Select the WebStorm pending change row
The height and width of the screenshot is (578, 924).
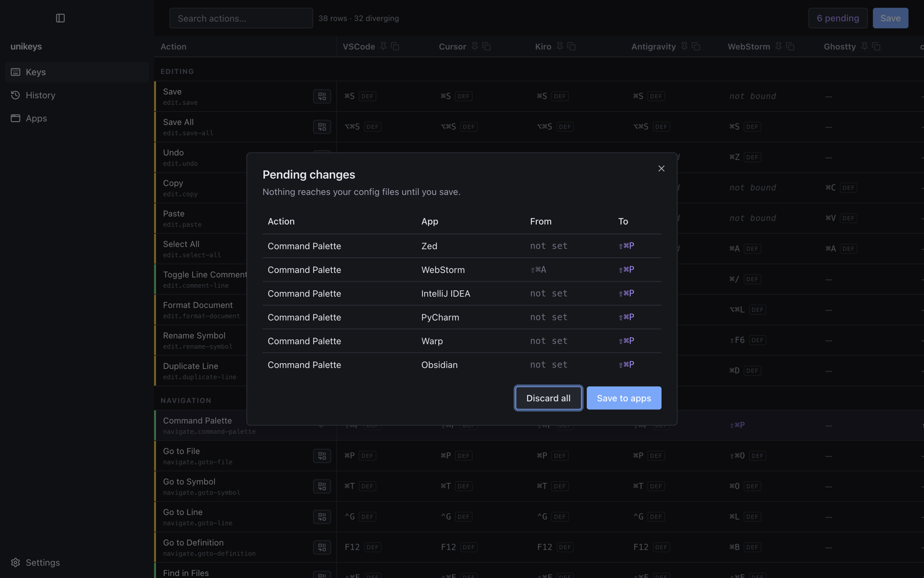461,270
